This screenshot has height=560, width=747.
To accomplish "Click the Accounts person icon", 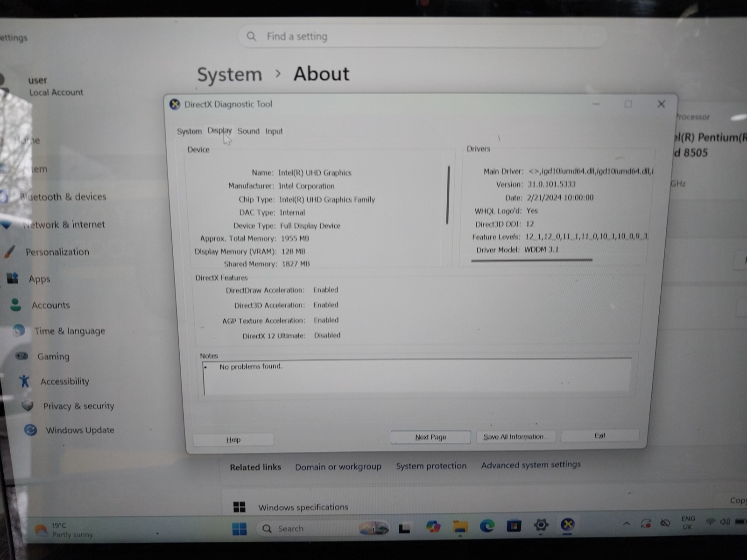I will [16, 305].
